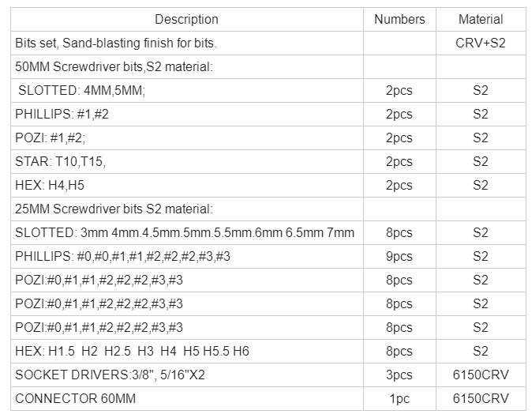Viewport: 532px width, 418px height.
Task: Select the CONNECTOR 60MM cell
Action: coord(187,399)
